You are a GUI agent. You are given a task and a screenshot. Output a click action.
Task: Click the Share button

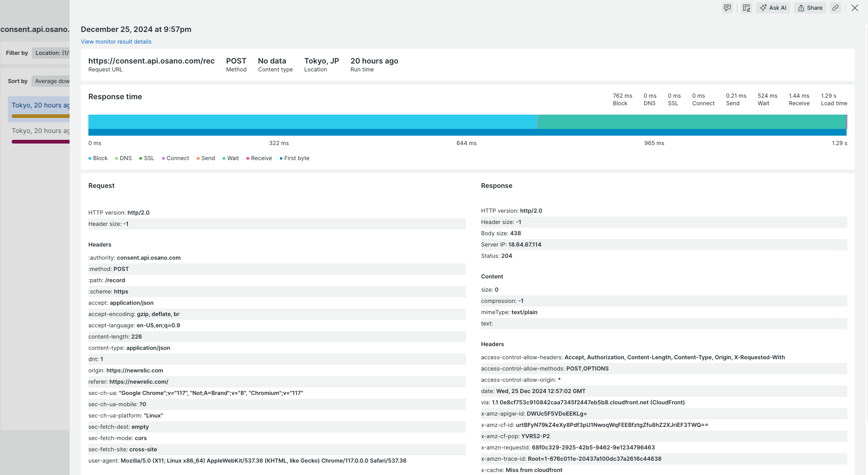click(810, 8)
